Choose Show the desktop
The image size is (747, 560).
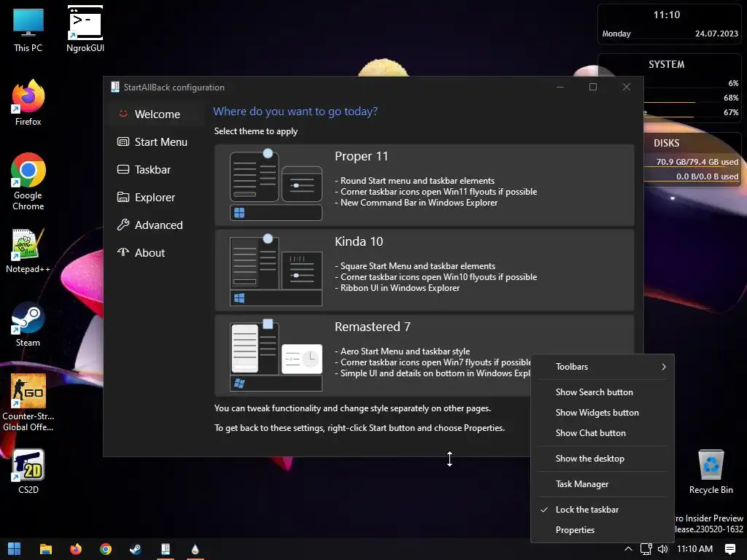602,459
